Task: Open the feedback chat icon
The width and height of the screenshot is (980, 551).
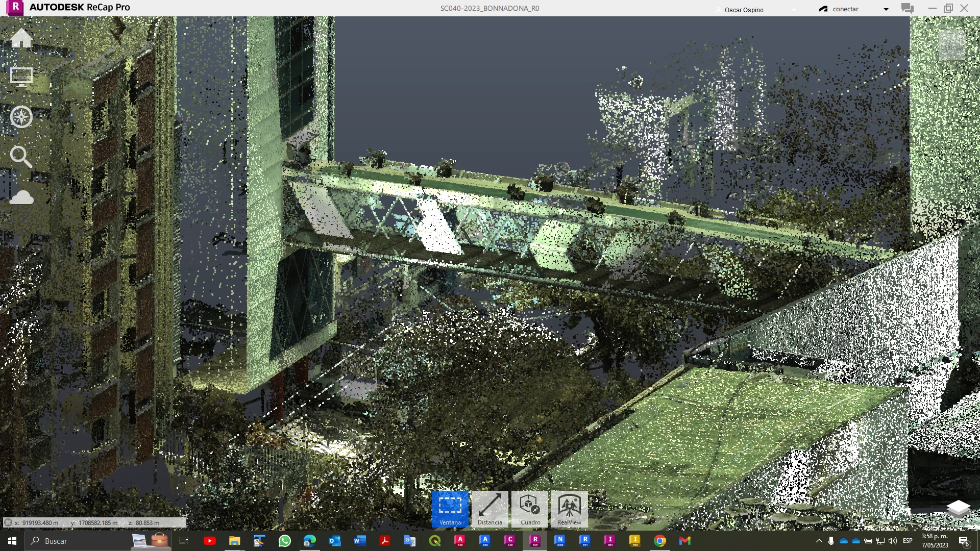Action: point(908,8)
